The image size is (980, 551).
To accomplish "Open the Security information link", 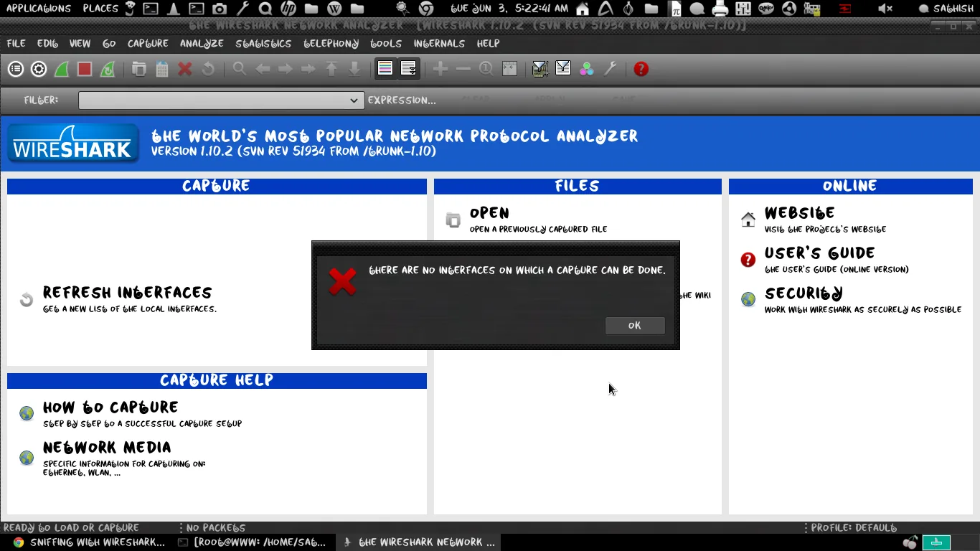I will tap(804, 293).
